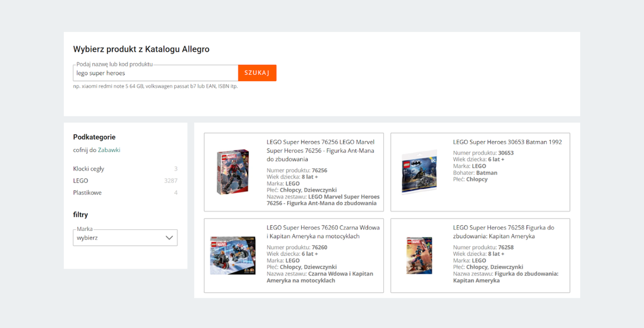Select the LEGO subcategory
The height and width of the screenshot is (328, 644).
pyautogui.click(x=80, y=180)
